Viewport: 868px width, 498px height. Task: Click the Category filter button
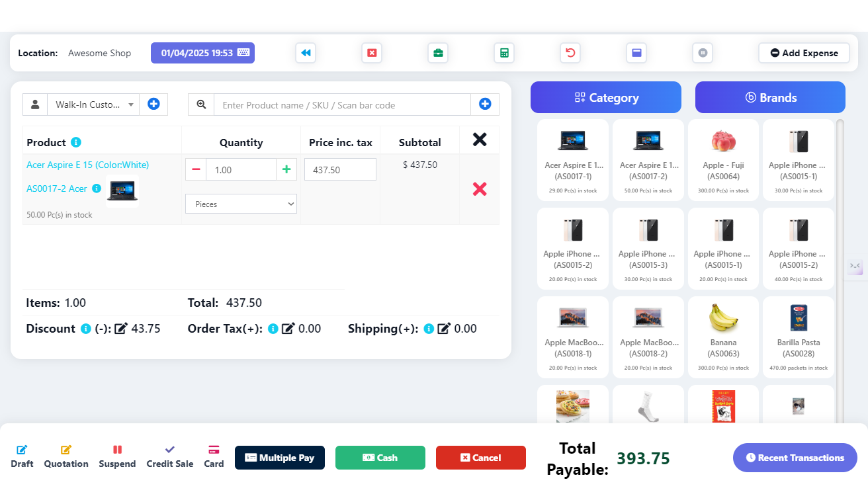[x=606, y=97]
